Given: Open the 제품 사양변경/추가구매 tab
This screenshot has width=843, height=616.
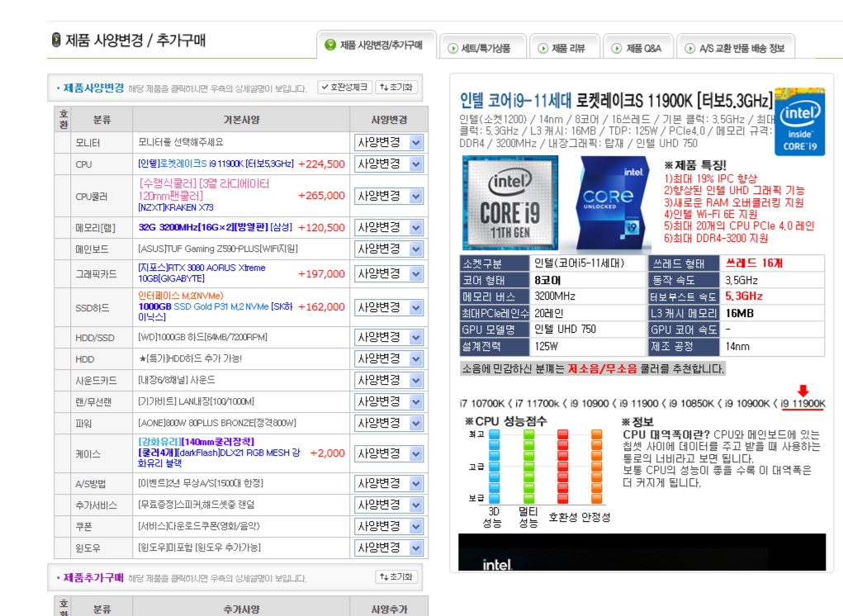Looking at the screenshot, I should click(377, 45).
